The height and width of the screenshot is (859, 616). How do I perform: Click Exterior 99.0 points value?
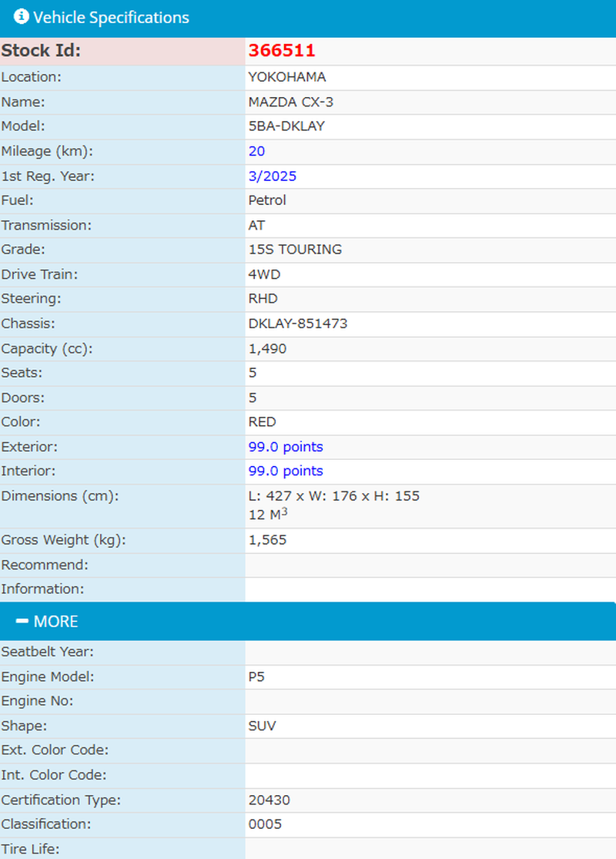point(286,447)
